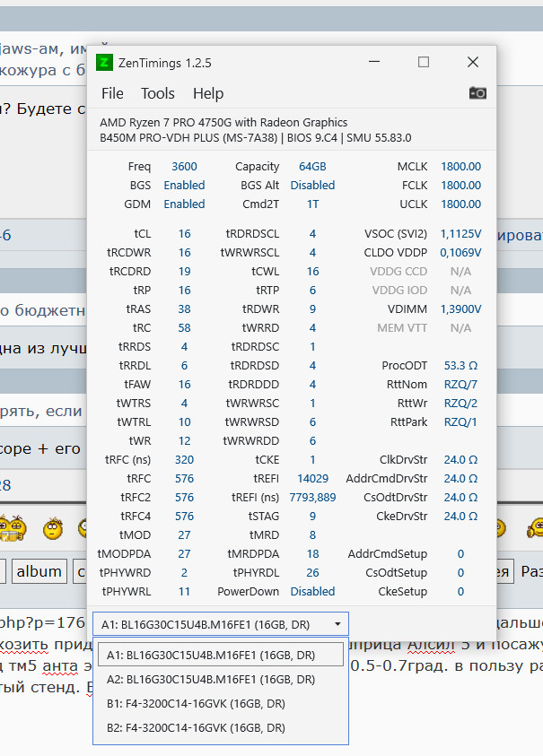Click the tWTRL value 10
The width and height of the screenshot is (543, 756).
[x=184, y=421]
